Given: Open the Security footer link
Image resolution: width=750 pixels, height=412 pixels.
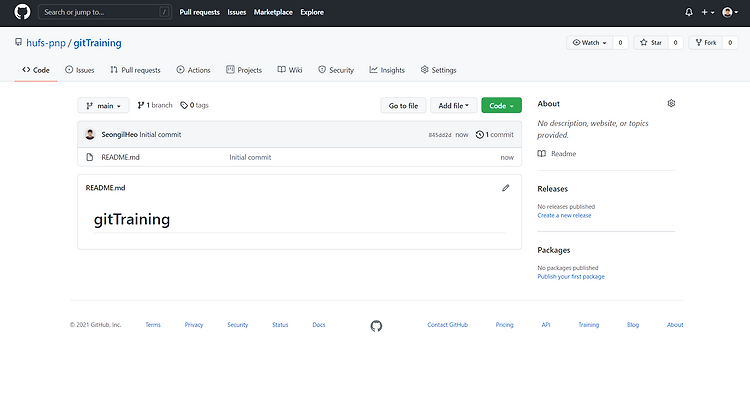Looking at the screenshot, I should click(238, 324).
